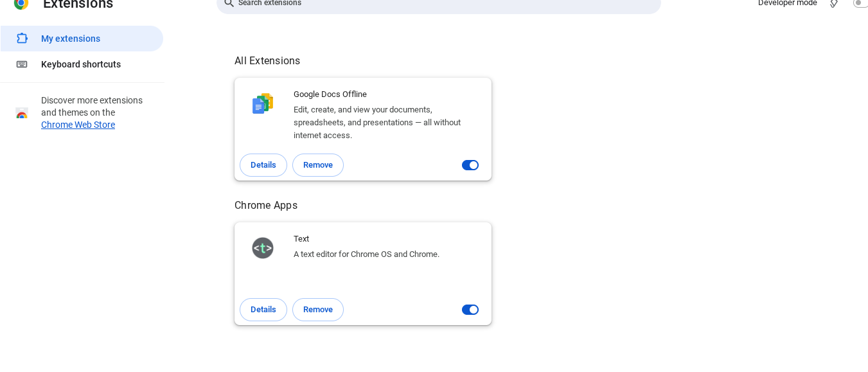Disable the Text Chrome app
Image resolution: width=868 pixels, height=372 pixels.
tap(470, 310)
